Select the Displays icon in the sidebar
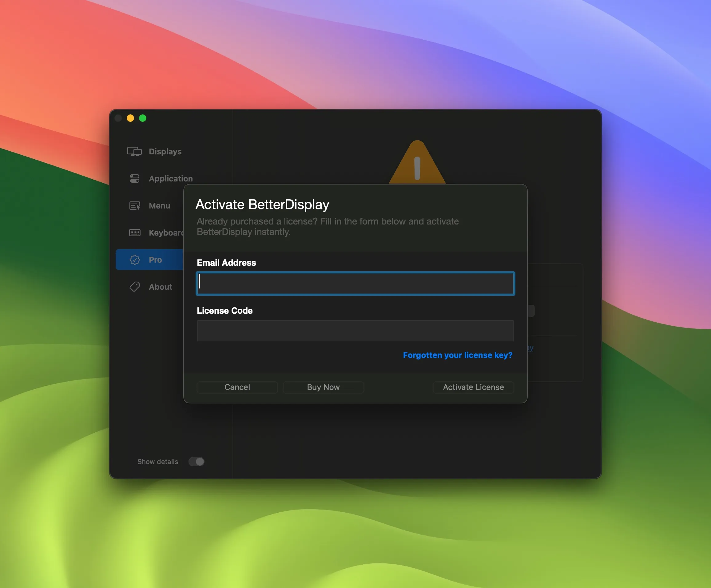The height and width of the screenshot is (588, 711). pos(135,151)
